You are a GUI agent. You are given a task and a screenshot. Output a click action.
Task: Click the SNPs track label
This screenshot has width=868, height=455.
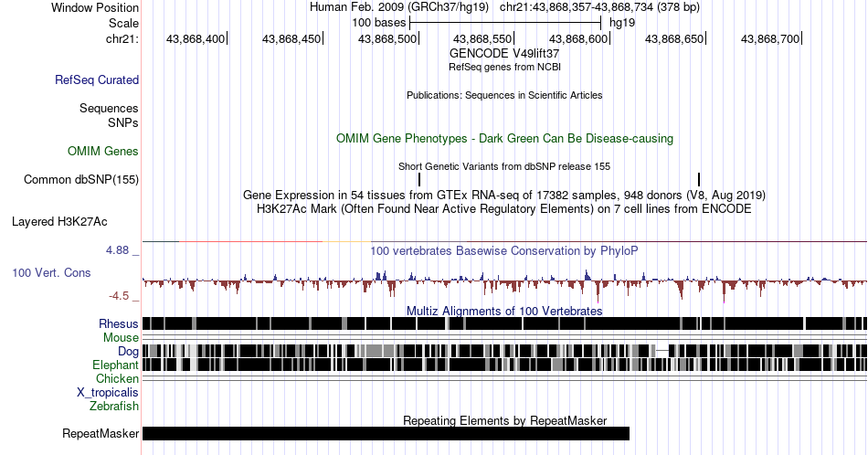point(123,122)
